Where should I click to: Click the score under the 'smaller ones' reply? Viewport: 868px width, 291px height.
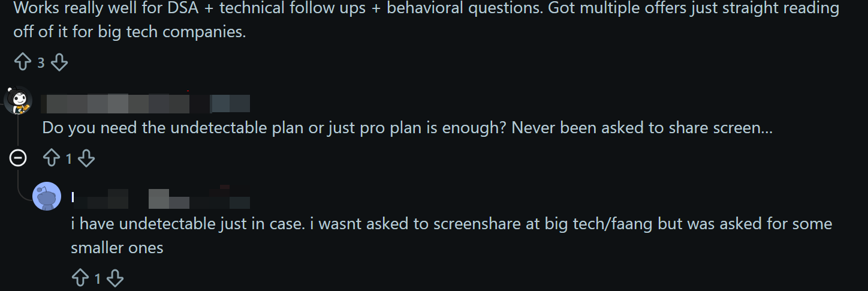point(98,279)
